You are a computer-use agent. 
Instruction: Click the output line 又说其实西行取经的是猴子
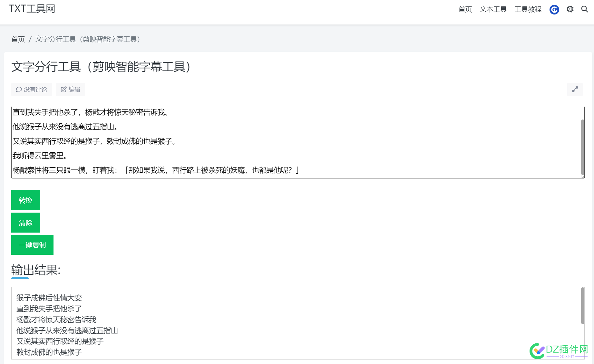[x=60, y=341]
